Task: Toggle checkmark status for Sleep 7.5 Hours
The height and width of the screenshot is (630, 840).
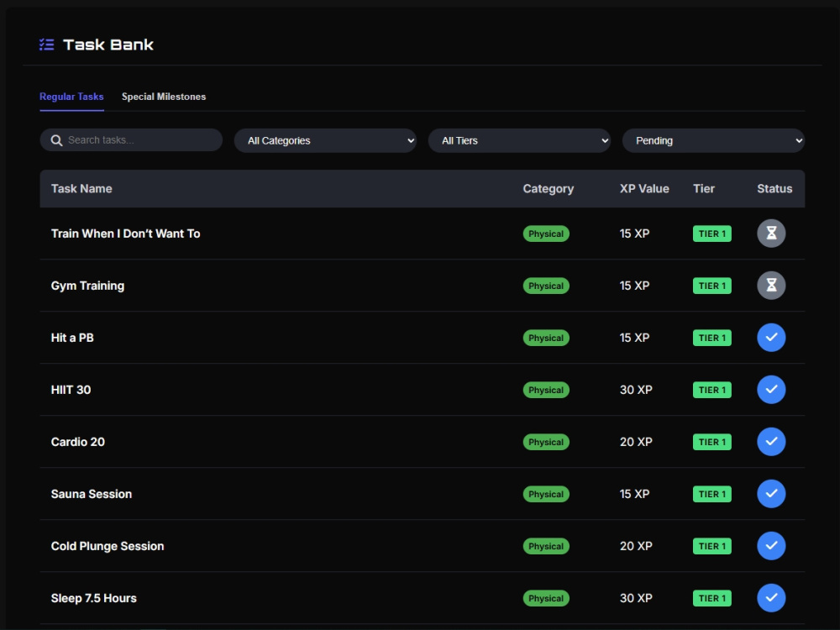Action: 771,598
